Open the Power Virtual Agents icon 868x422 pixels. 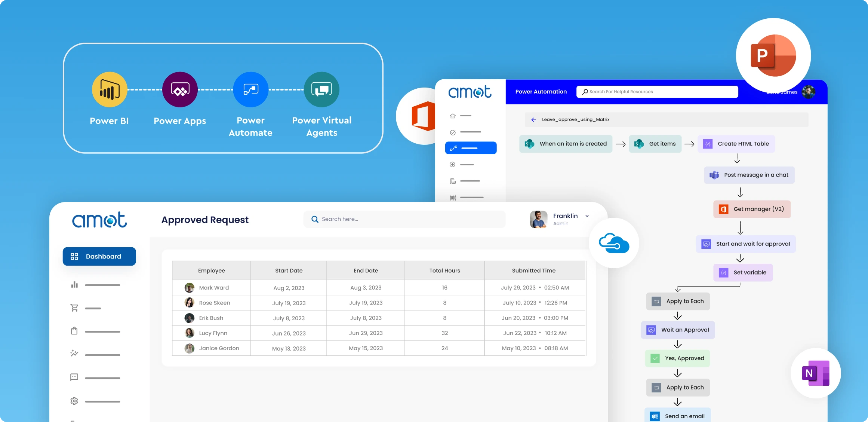click(321, 90)
